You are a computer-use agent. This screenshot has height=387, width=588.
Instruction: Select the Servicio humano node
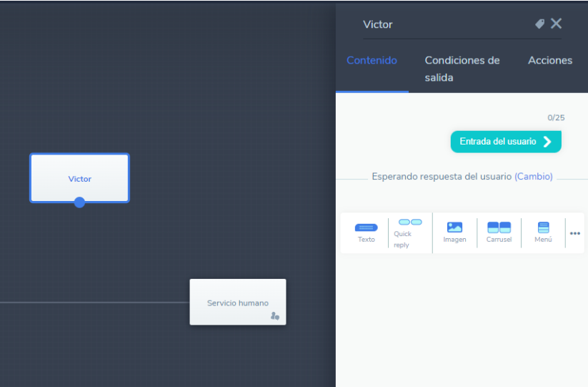pos(237,302)
